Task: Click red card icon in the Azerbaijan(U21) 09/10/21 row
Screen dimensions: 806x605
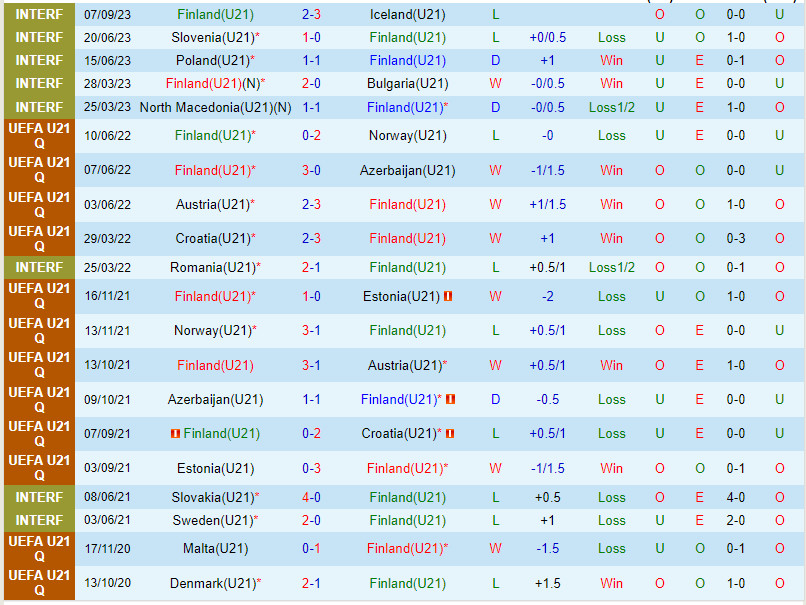Action: pos(450,400)
